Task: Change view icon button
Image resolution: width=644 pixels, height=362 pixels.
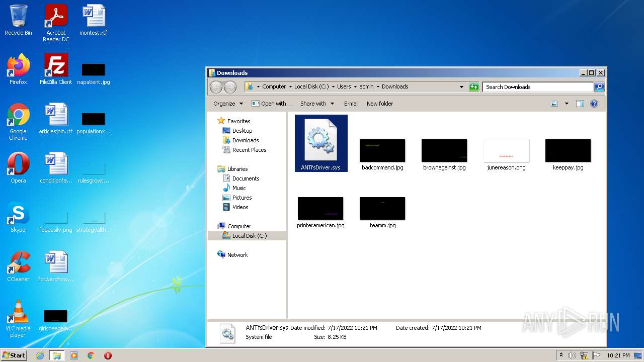Action: coord(554,104)
